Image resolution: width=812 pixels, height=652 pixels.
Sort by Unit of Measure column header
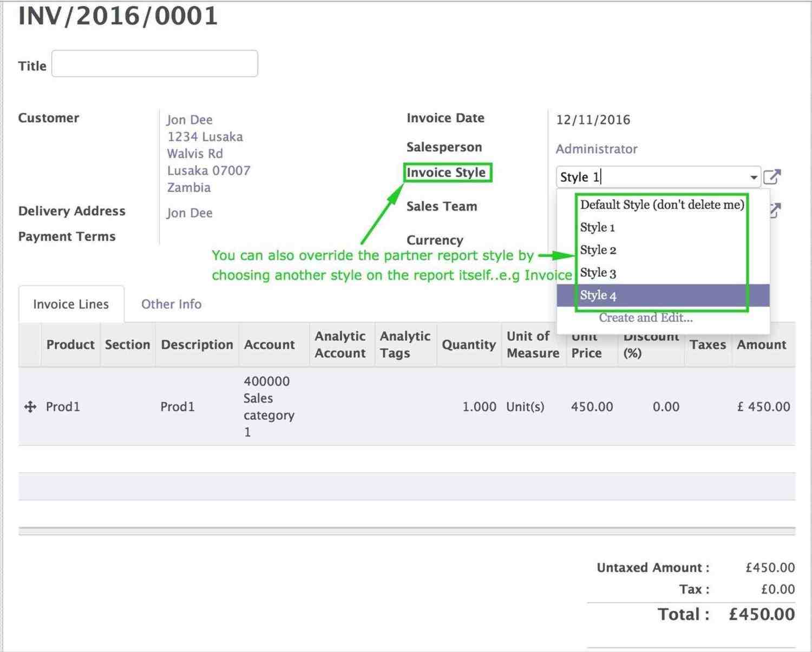point(533,345)
